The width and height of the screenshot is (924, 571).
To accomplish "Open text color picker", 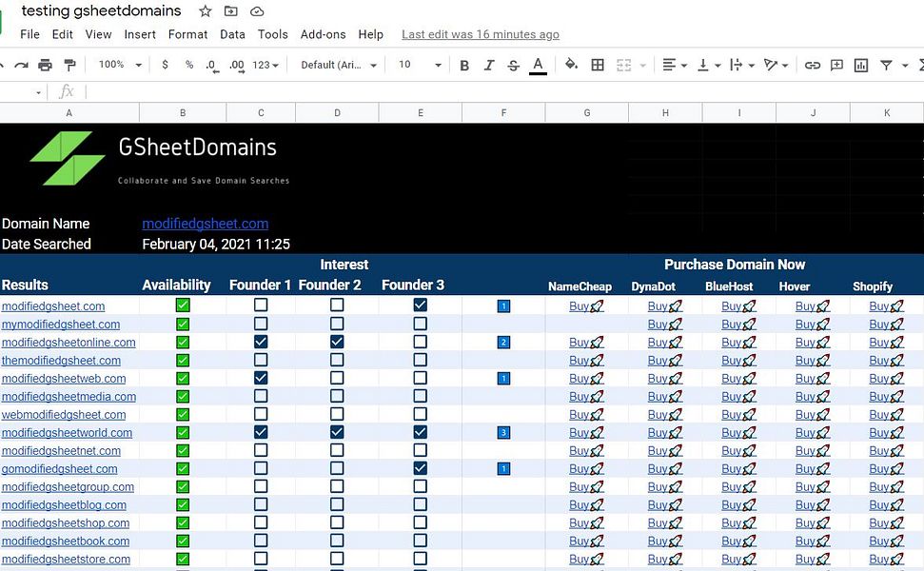I will click(x=538, y=65).
